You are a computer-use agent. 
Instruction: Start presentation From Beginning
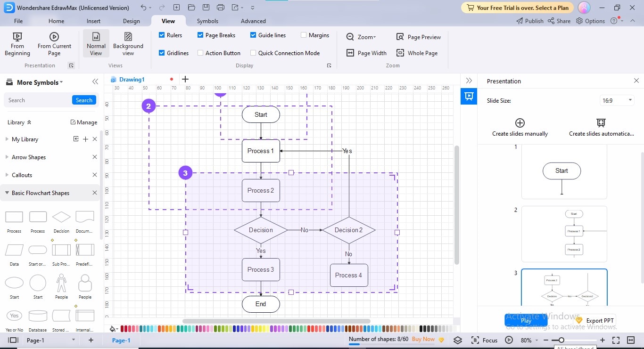pyautogui.click(x=17, y=44)
